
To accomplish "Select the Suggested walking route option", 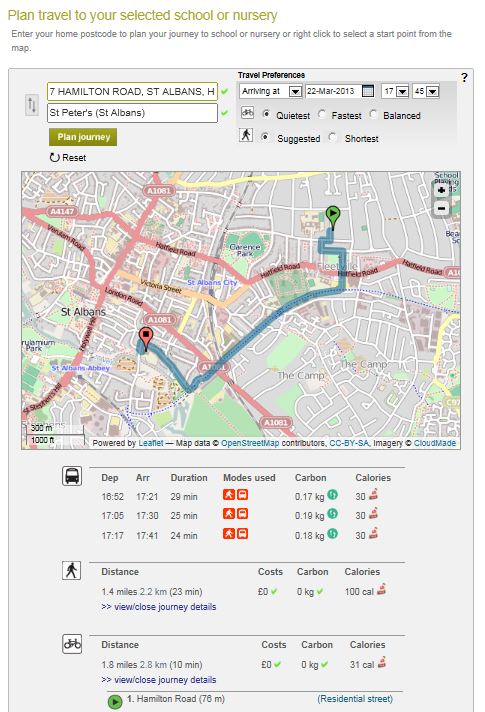I will pyautogui.click(x=265, y=137).
